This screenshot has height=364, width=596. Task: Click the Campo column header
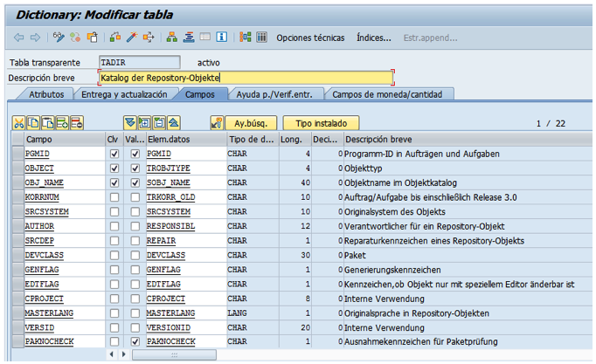[65, 140]
